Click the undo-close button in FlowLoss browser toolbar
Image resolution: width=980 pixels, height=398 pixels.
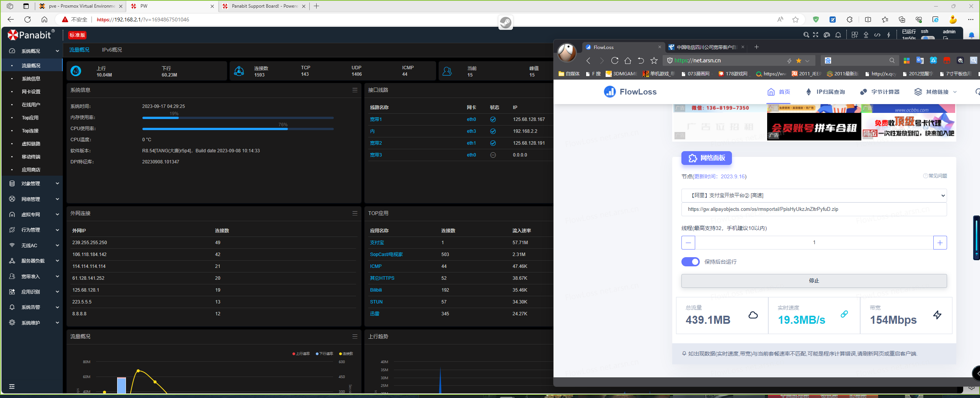pos(641,60)
